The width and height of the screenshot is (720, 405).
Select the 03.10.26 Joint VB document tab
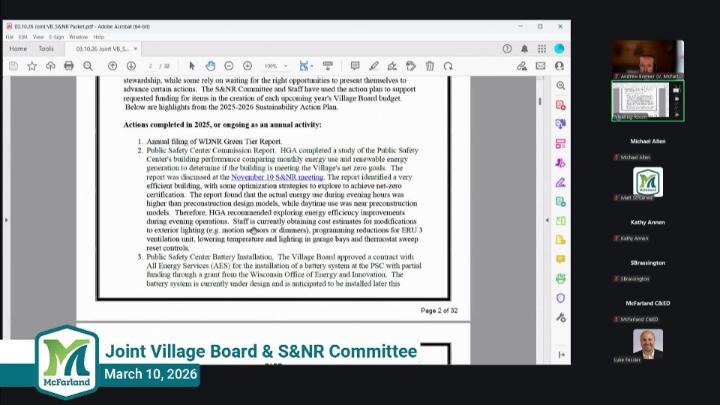(102, 49)
